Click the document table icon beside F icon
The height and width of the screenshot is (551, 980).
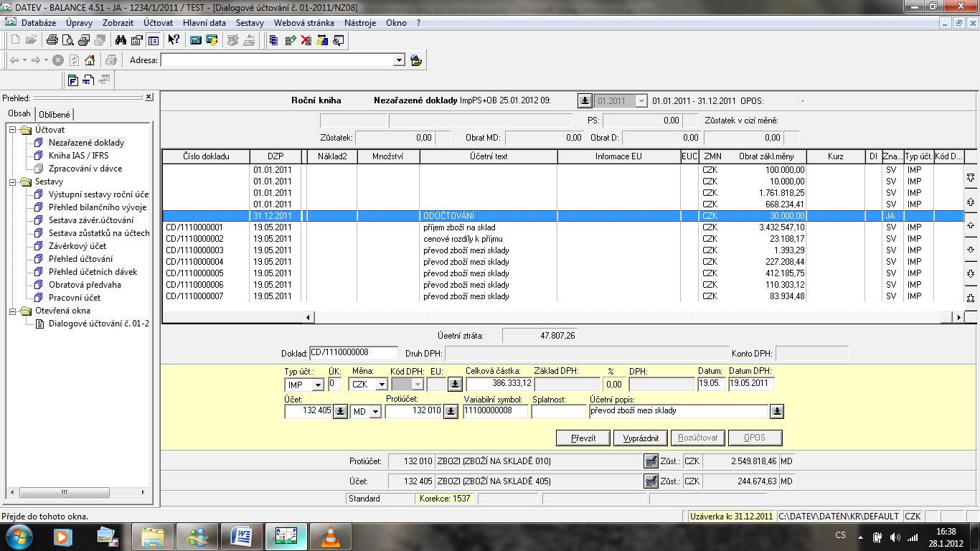(x=88, y=80)
